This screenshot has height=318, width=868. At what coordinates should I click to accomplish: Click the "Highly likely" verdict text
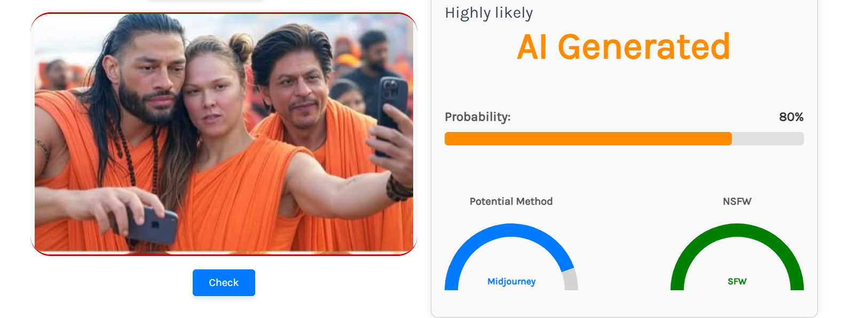[488, 13]
